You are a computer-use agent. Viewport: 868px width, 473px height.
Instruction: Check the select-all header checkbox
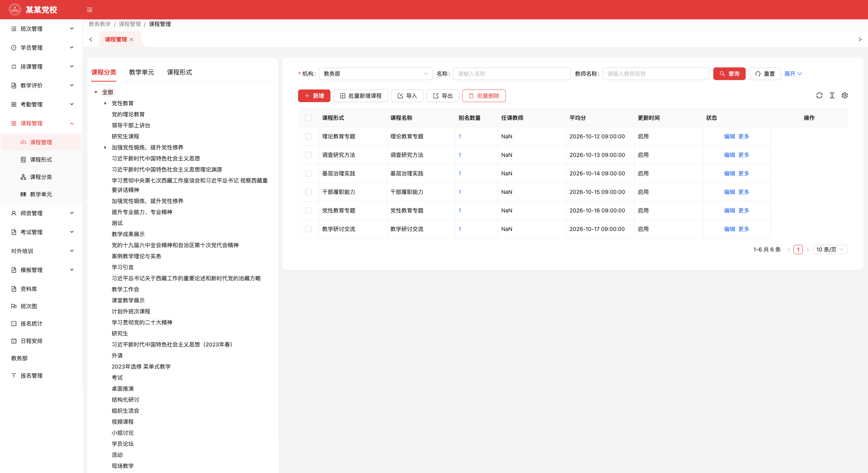tap(309, 118)
